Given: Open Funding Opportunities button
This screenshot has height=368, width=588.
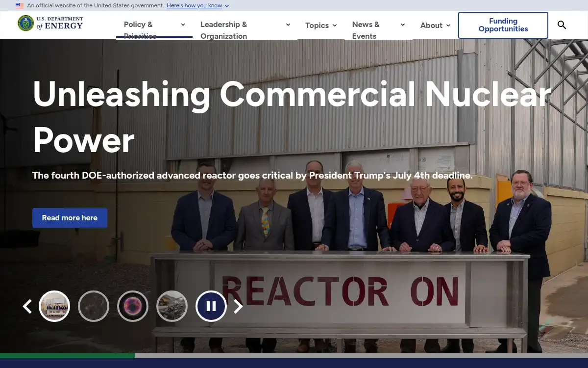Looking at the screenshot, I should pos(503,25).
